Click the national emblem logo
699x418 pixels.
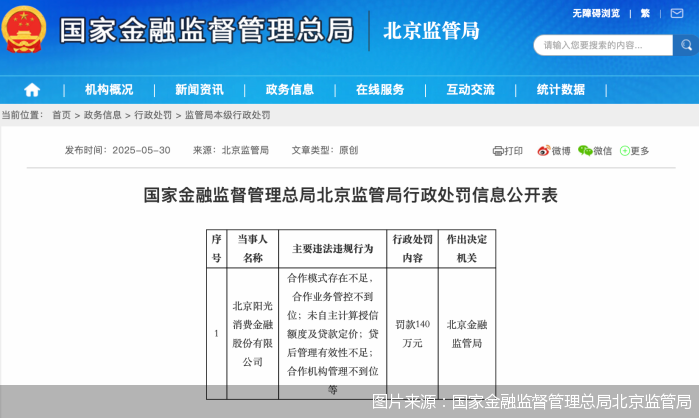click(x=24, y=29)
